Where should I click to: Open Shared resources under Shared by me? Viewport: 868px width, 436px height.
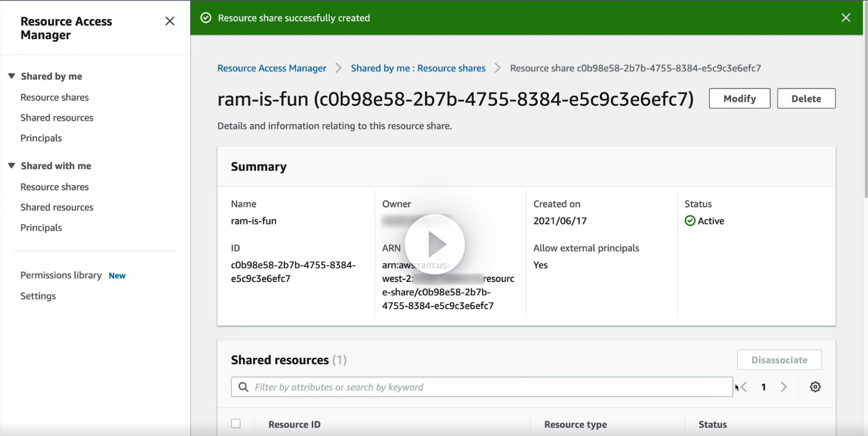(57, 118)
